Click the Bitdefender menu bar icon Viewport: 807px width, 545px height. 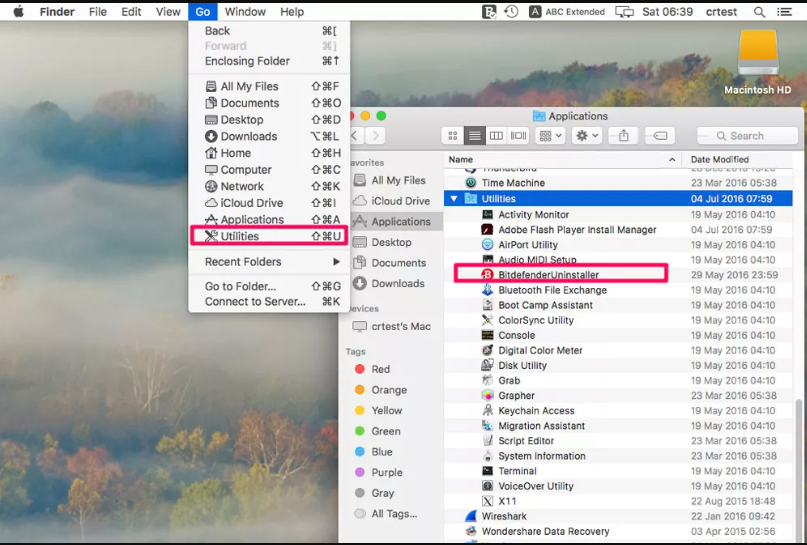coord(488,11)
